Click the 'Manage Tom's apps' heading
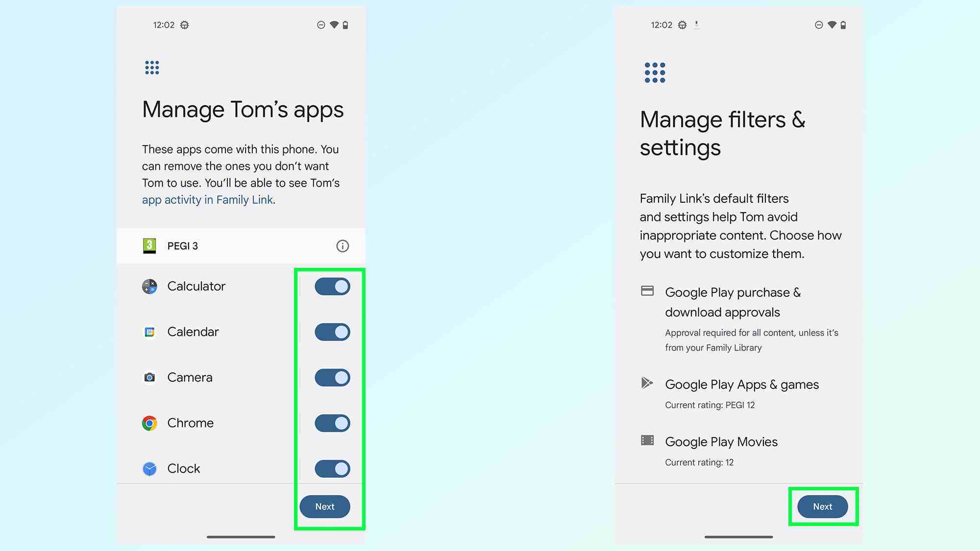 243,110
